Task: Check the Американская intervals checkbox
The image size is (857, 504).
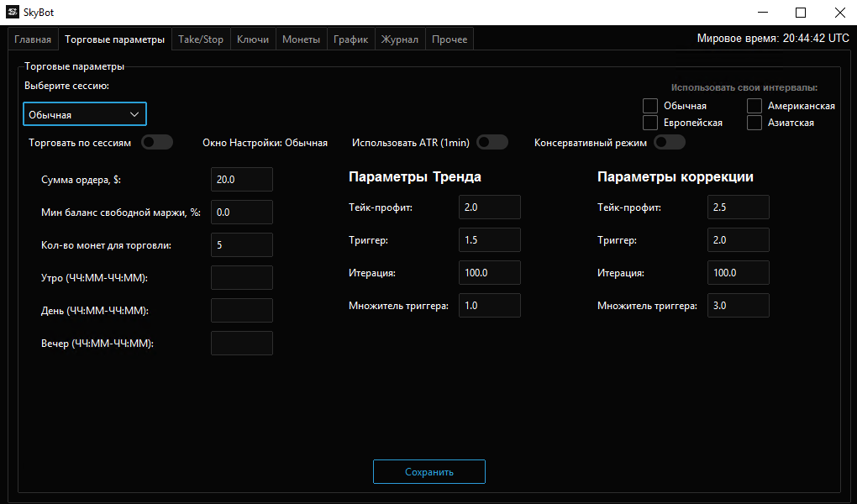Action: pyautogui.click(x=754, y=106)
